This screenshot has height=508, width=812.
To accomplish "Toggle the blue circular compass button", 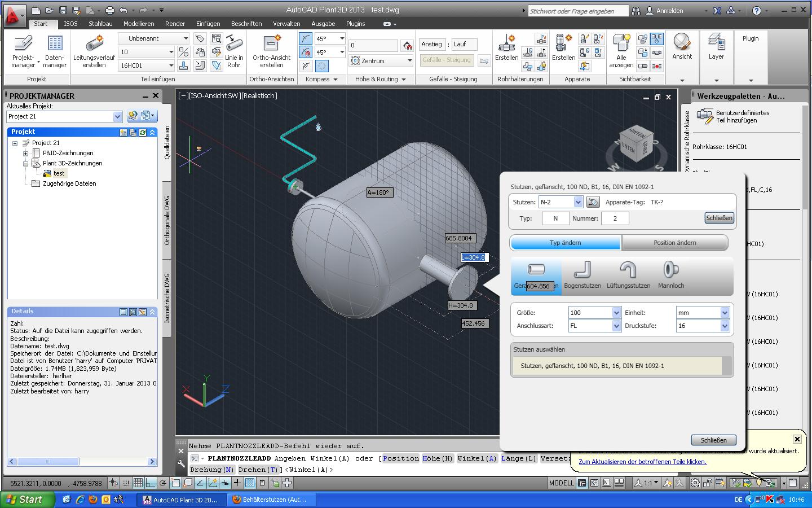I will pyautogui.click(x=322, y=65).
